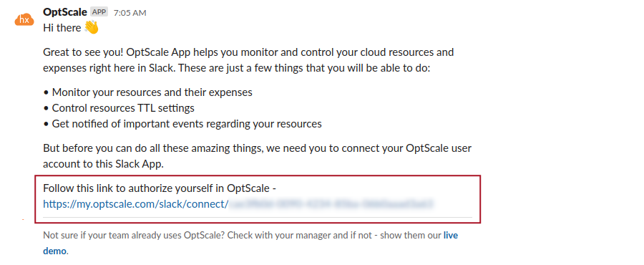
Task: Click the APP badge next to OptScale
Action: click(99, 12)
